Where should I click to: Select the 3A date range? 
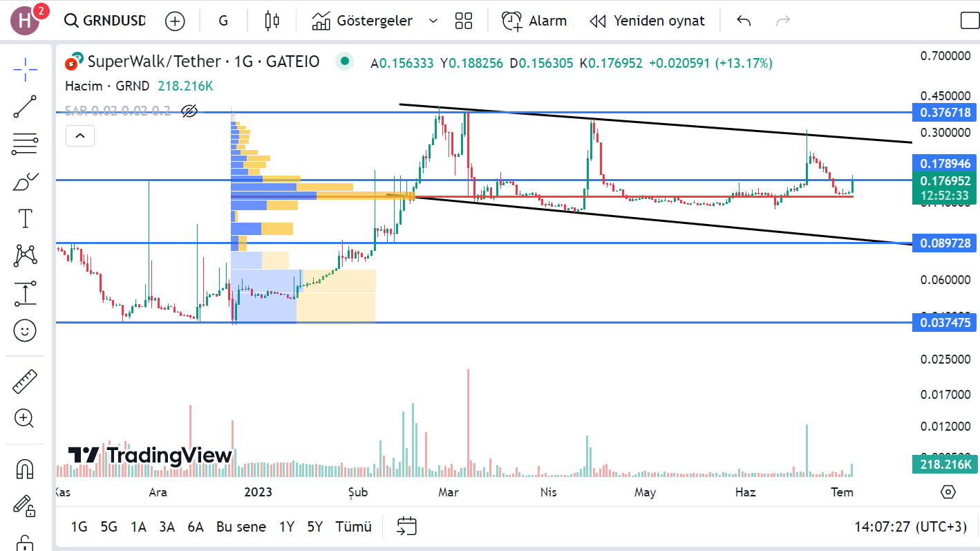pos(167,527)
